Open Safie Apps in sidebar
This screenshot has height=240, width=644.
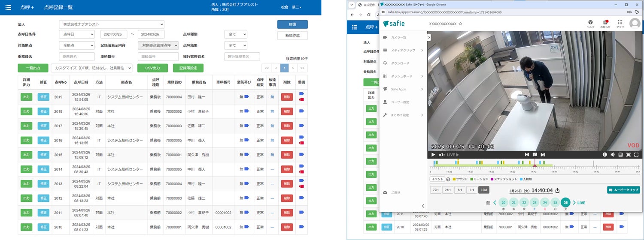(403, 89)
